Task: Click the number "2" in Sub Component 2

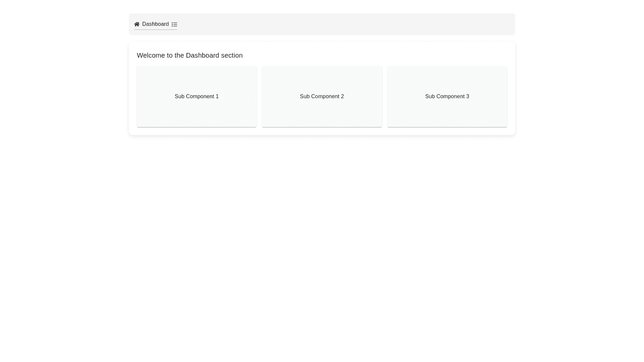Action: point(342,97)
